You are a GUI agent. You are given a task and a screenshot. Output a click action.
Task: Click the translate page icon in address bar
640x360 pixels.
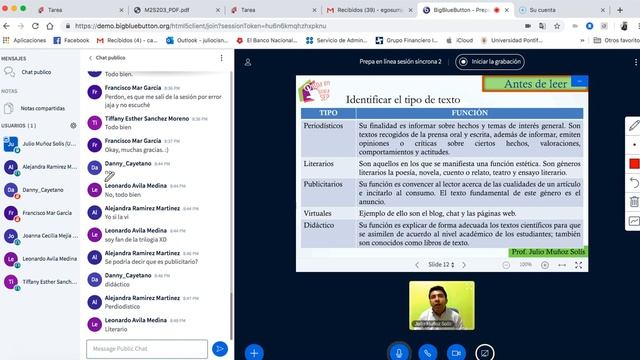click(x=542, y=26)
